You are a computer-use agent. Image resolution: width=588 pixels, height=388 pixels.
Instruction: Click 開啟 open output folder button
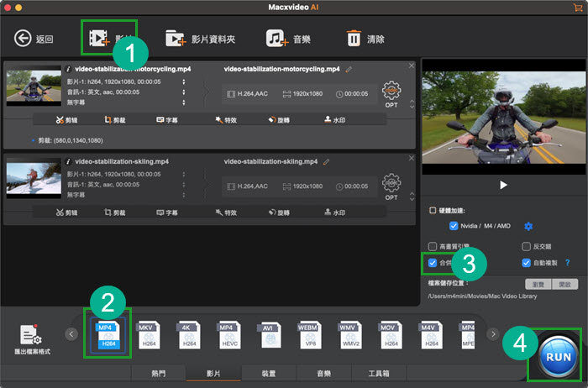564,285
